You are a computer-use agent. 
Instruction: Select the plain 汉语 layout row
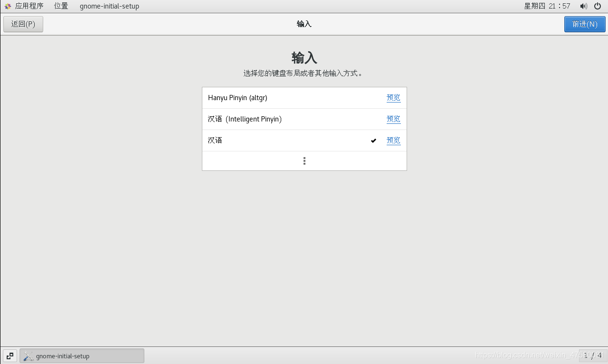(x=304, y=140)
